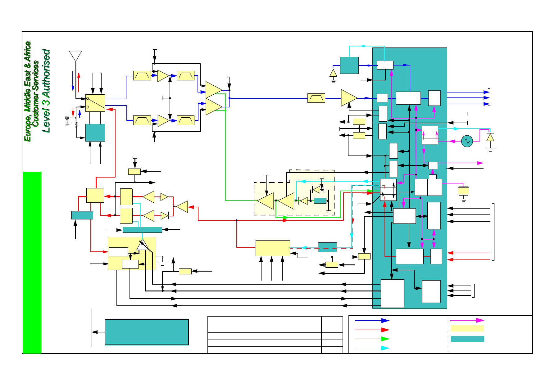The height and width of the screenshot is (392, 555).
Task: Select the antenna switch block with diagonal line
Action: [95, 103]
